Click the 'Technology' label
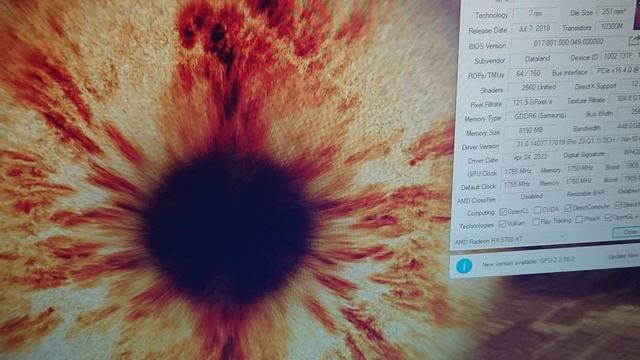 point(491,16)
